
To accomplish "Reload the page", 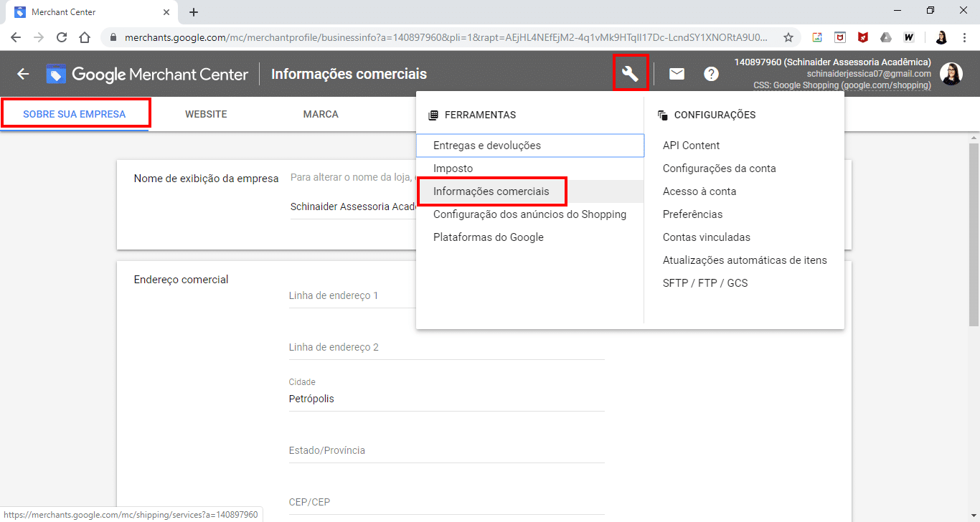I will click(62, 37).
